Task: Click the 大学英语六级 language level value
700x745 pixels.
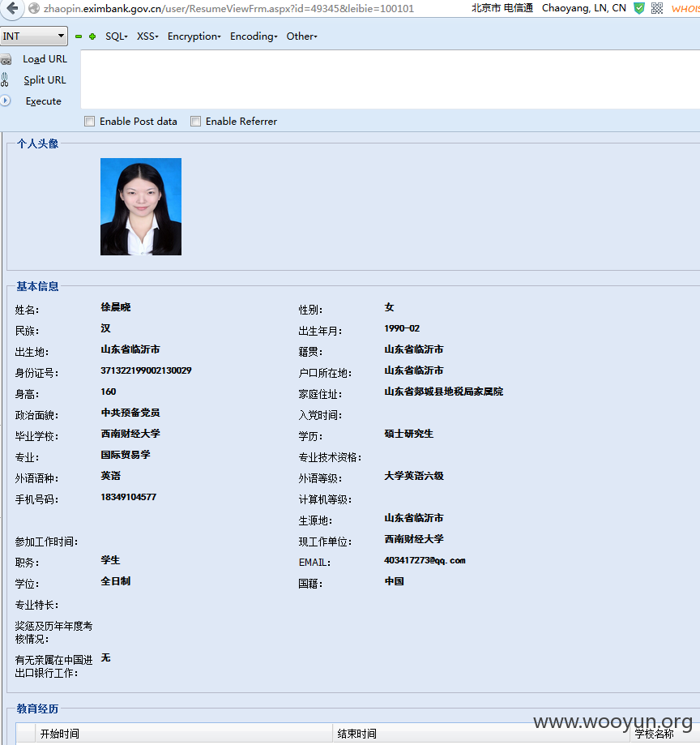Action: pyautogui.click(x=414, y=476)
